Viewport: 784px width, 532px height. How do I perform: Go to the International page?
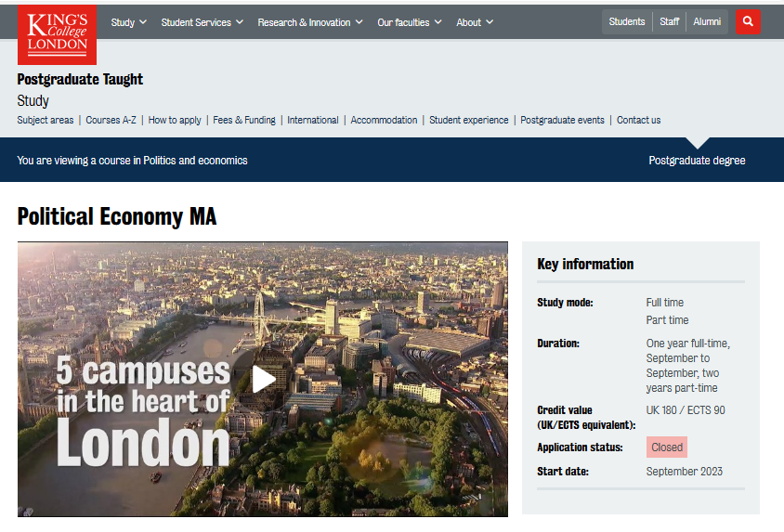coord(313,120)
